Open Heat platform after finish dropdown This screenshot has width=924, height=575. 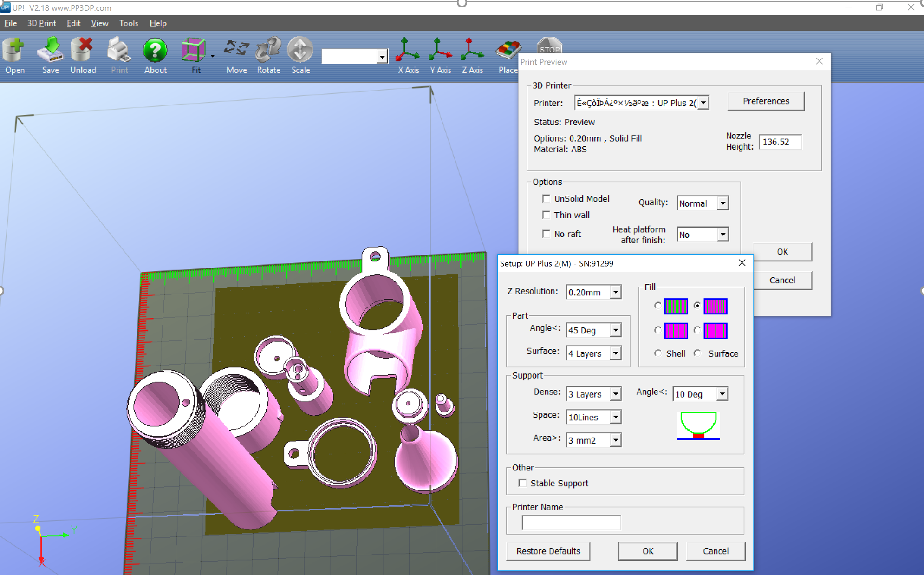click(722, 235)
